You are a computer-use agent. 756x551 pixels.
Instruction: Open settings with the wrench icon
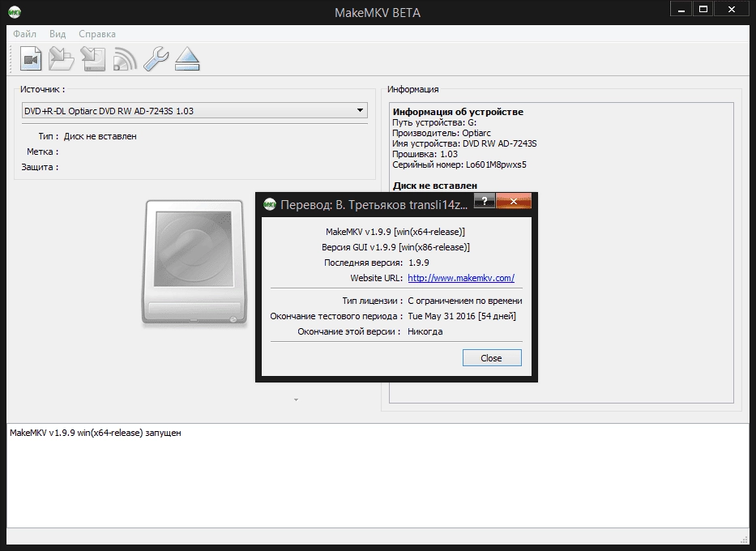tap(156, 59)
